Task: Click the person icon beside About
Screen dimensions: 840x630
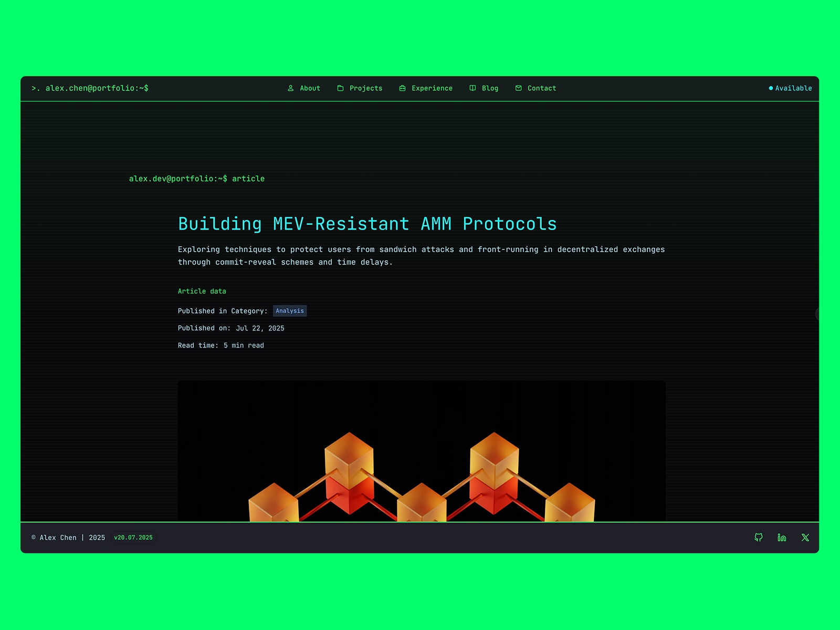Action: click(290, 88)
